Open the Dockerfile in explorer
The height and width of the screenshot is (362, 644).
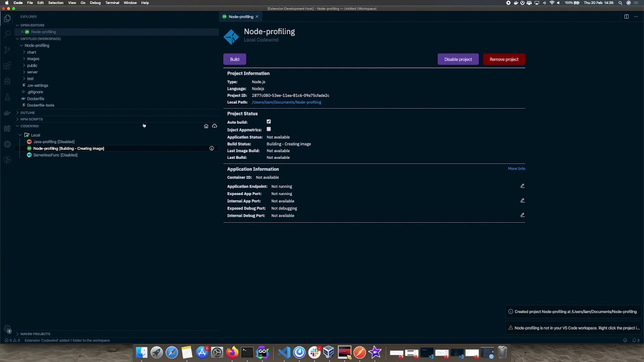click(36, 99)
